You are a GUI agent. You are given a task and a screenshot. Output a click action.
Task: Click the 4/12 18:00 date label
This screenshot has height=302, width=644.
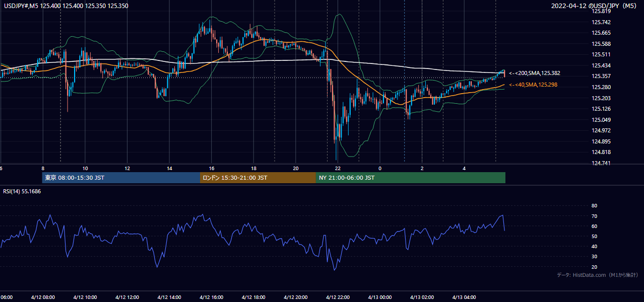[253, 297]
